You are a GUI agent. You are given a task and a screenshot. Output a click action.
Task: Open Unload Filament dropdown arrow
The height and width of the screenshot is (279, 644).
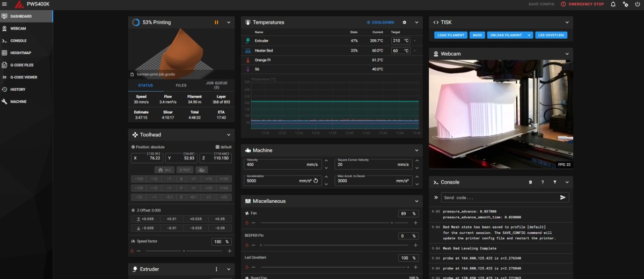coord(530,35)
